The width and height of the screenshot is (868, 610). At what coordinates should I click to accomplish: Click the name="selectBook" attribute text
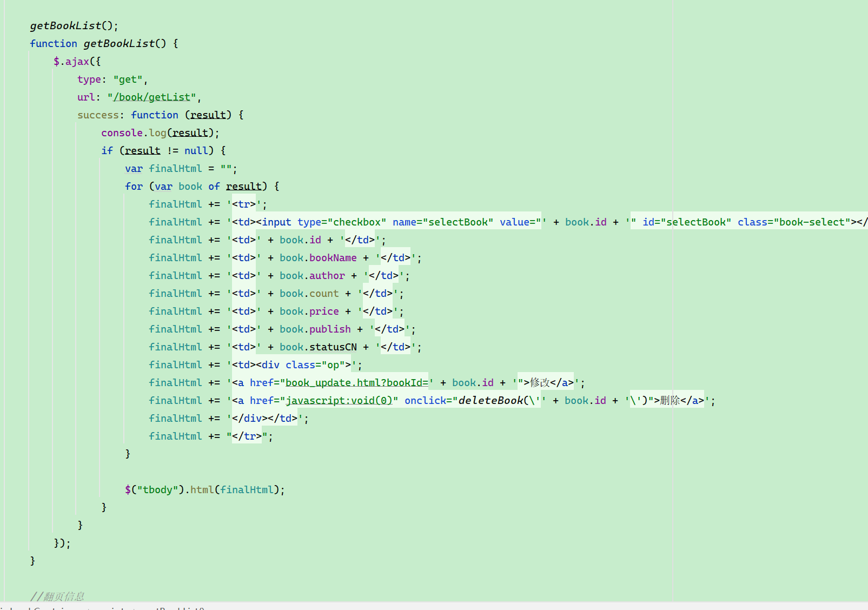(443, 222)
